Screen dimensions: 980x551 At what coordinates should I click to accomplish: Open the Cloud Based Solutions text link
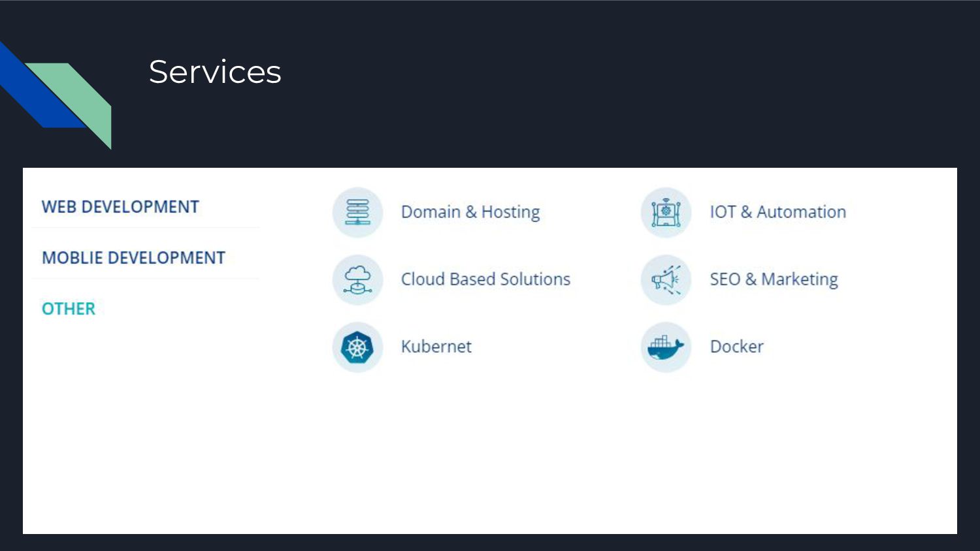click(x=485, y=279)
